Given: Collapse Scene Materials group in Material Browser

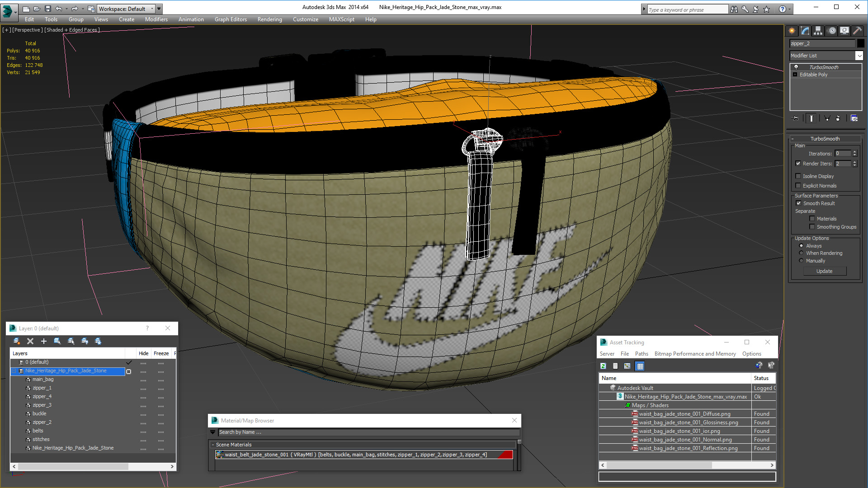Looking at the screenshot, I should tap(213, 445).
